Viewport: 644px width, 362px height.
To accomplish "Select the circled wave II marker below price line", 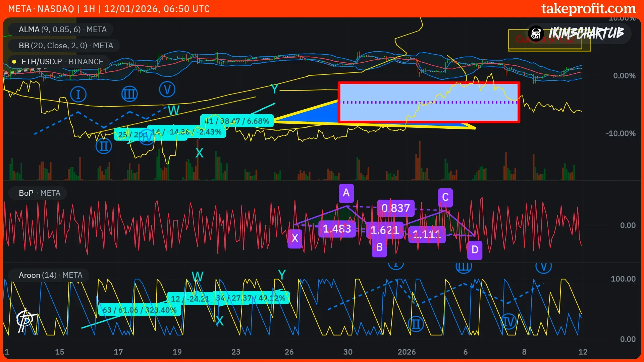I will coord(104,146).
